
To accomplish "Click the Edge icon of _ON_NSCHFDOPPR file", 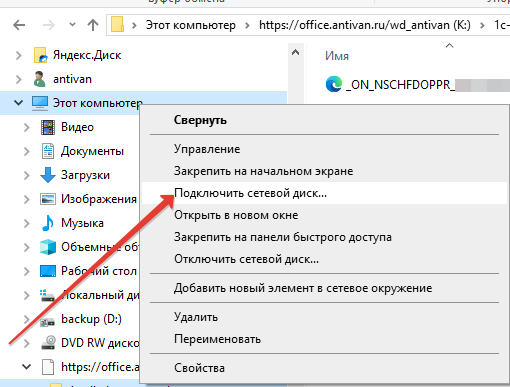I will pos(334,84).
